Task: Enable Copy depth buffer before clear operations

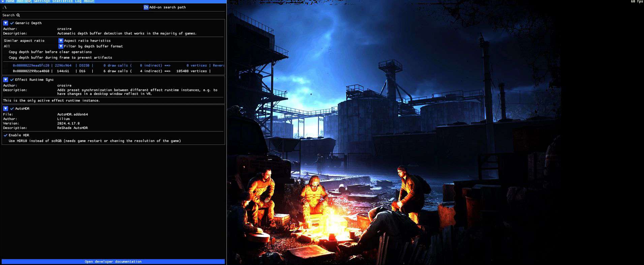Action: (5, 52)
